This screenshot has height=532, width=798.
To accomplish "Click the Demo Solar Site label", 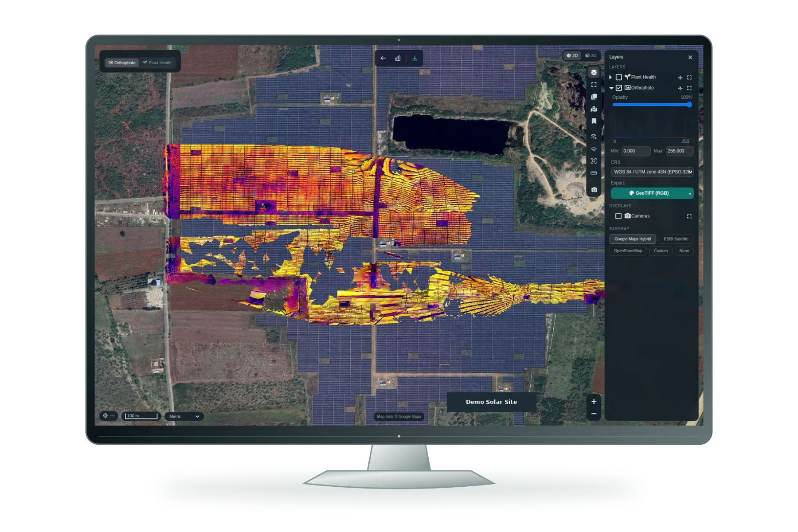I will pos(491,402).
